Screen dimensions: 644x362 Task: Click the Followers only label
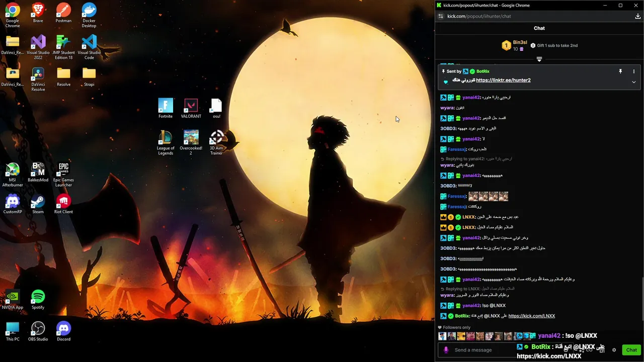[454, 327]
